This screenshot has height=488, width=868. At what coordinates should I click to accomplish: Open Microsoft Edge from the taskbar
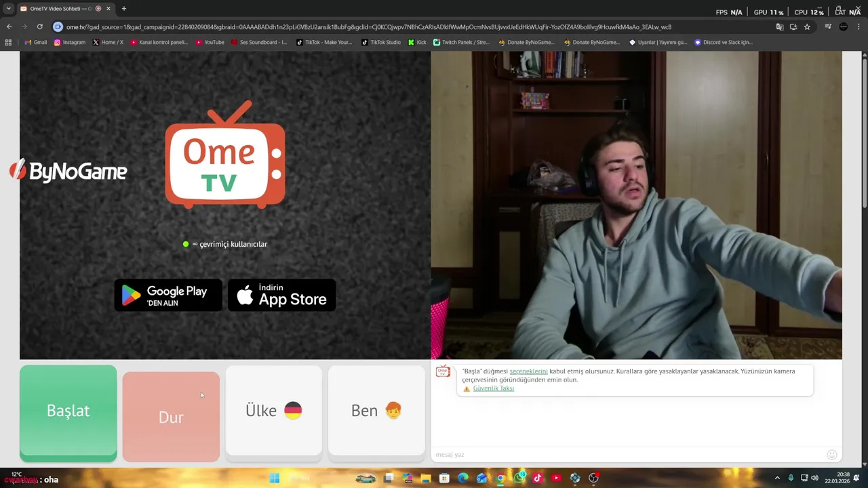tap(462, 478)
